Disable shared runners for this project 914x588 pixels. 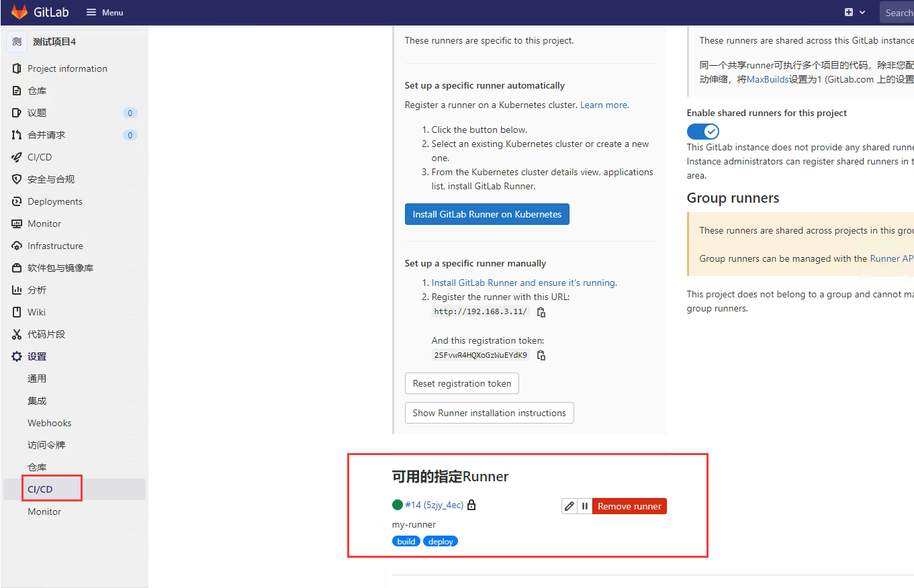pos(702,131)
